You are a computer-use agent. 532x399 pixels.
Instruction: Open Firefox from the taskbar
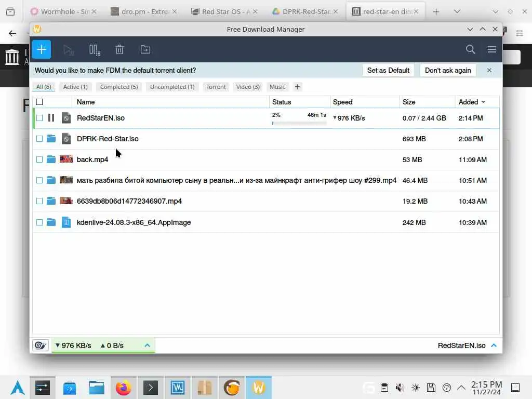[124, 388]
